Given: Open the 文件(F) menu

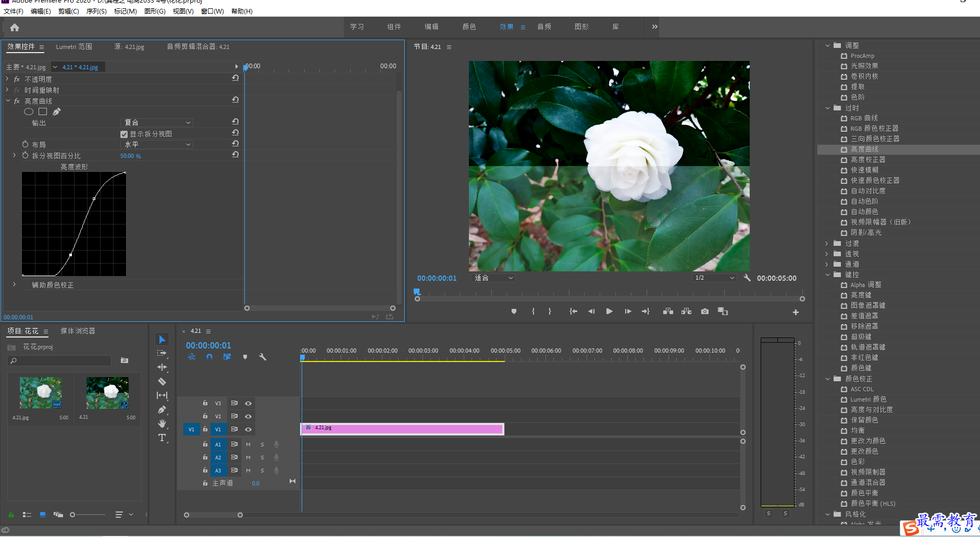Looking at the screenshot, I should [14, 11].
